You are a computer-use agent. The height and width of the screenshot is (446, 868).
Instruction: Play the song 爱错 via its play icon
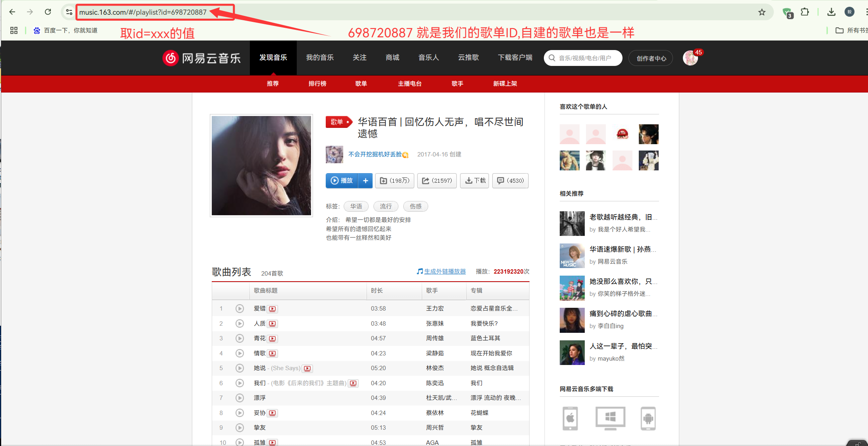coord(240,309)
